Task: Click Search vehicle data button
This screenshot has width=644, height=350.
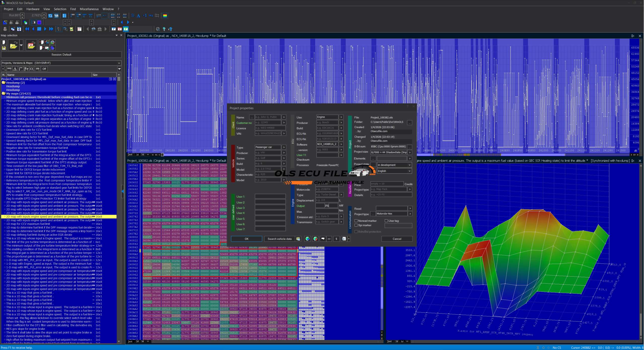Action: [279, 239]
